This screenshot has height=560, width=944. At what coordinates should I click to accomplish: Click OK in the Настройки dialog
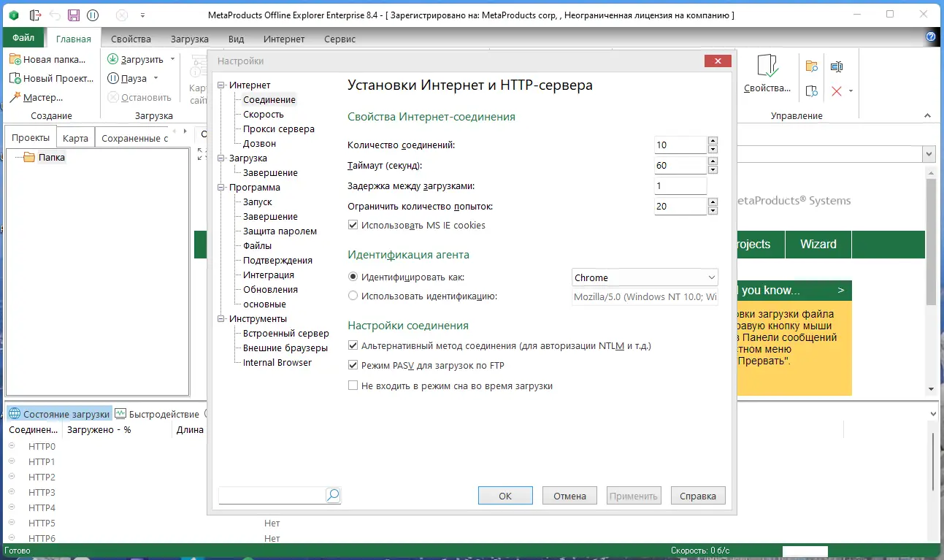pyautogui.click(x=505, y=496)
